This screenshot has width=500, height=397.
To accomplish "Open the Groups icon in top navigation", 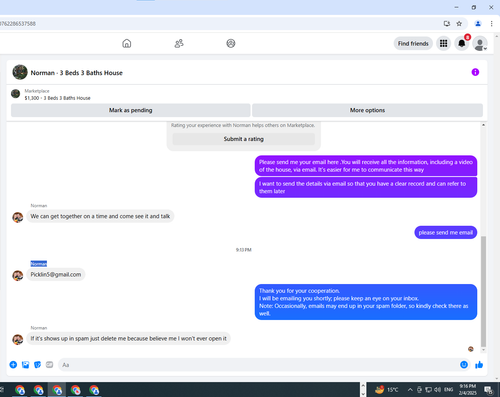I will (x=231, y=43).
